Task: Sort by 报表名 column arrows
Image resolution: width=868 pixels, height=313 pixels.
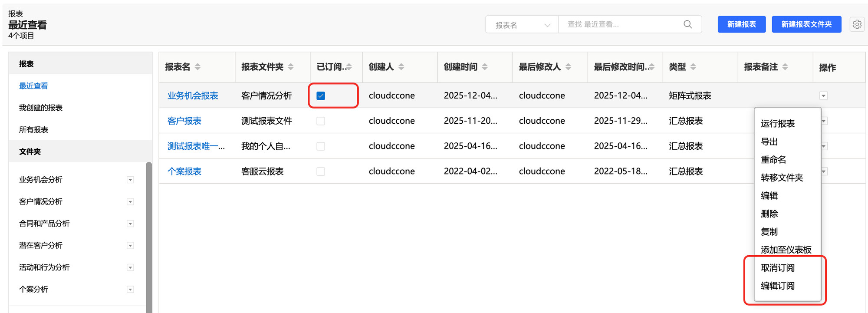Action: [198, 67]
